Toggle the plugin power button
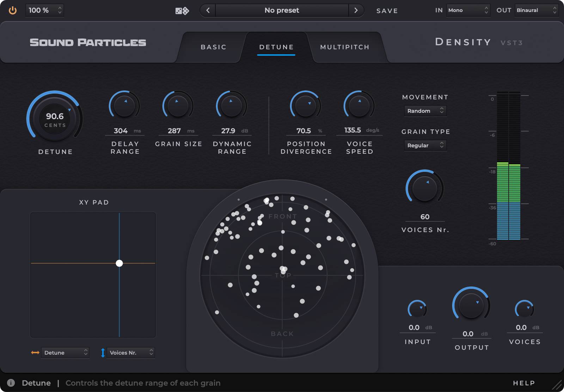Viewport: 564px width, 392px height. pyautogui.click(x=13, y=10)
